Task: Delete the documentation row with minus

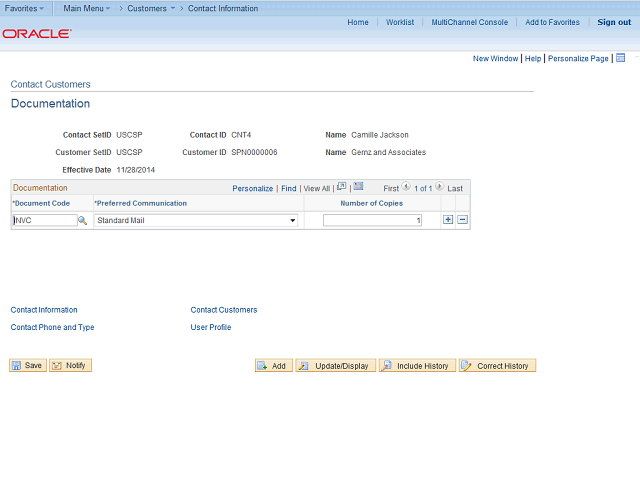Action: click(x=462, y=220)
